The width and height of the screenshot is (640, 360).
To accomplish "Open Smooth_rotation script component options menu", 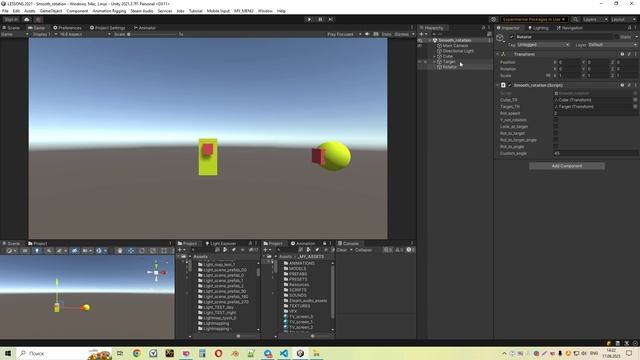I will pos(635,85).
